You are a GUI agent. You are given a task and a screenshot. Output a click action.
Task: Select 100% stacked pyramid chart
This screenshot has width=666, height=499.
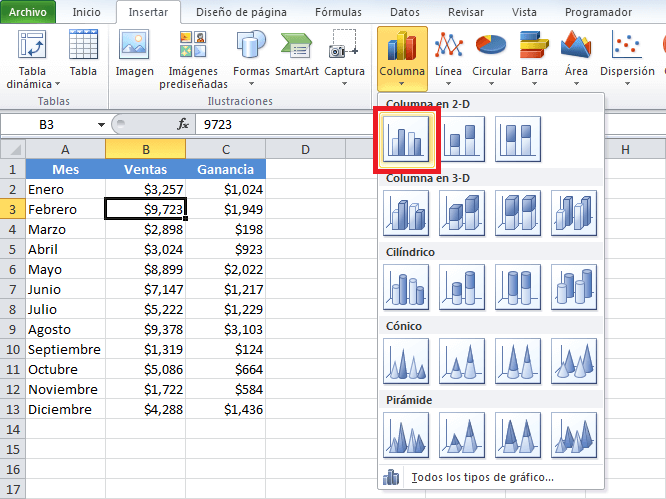[518, 435]
